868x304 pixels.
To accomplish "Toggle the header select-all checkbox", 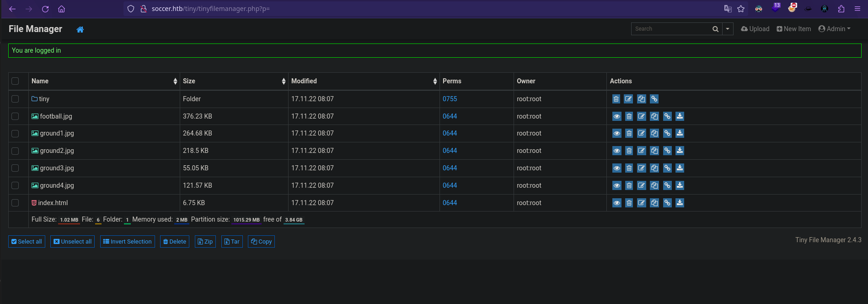I will [15, 81].
